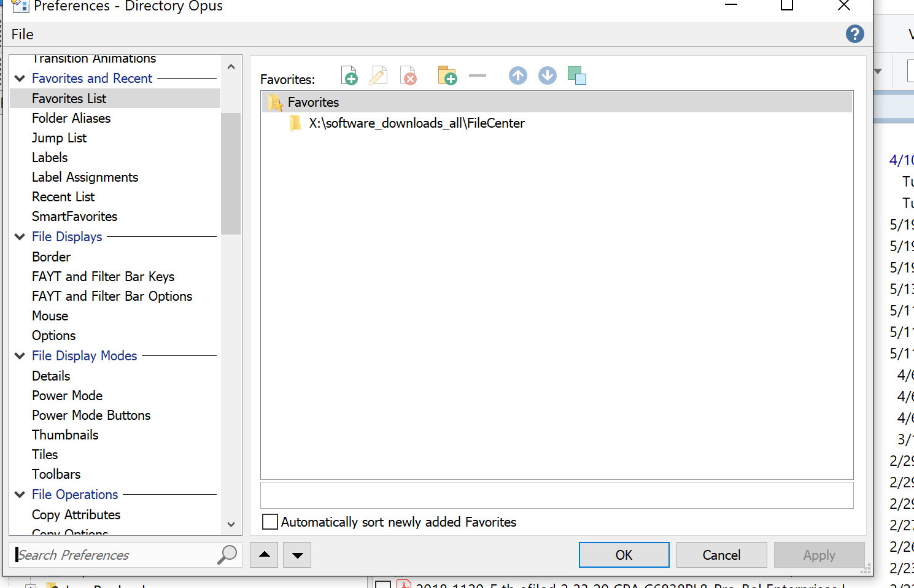Click the Edit favorite pencil icon
This screenshot has width=914, height=588.
(x=378, y=75)
